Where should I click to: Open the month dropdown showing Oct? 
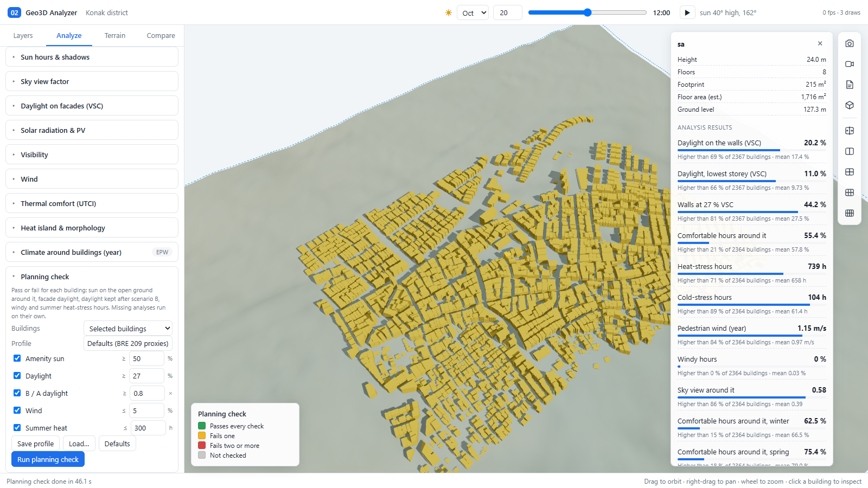(473, 12)
